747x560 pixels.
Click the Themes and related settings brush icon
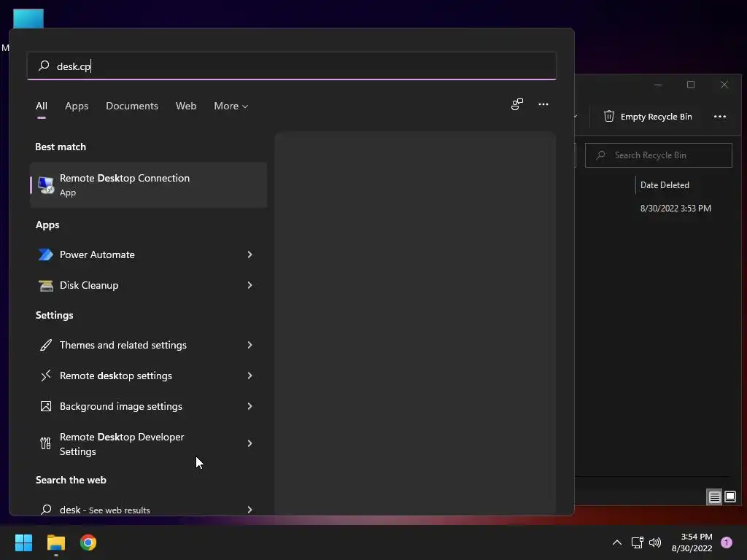pyautogui.click(x=46, y=345)
